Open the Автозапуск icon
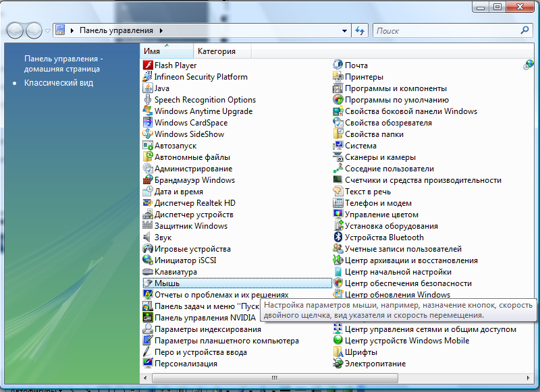This screenshot has height=392, width=540. [x=148, y=146]
